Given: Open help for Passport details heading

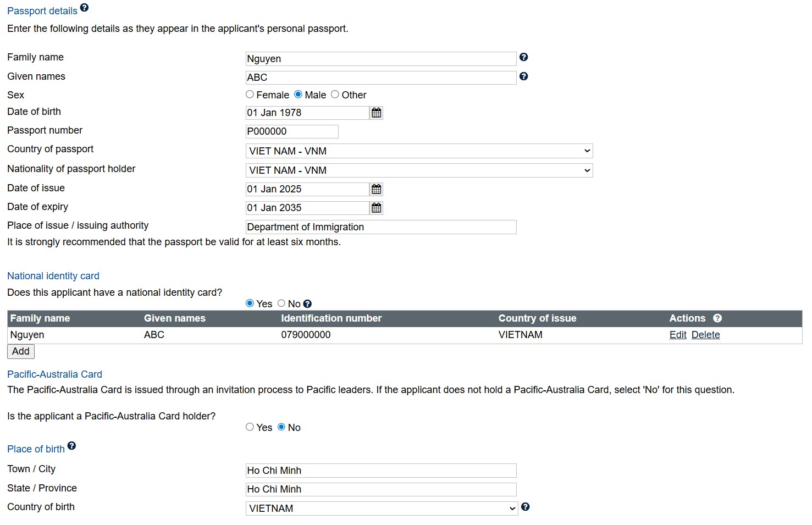Looking at the screenshot, I should coord(84,8).
